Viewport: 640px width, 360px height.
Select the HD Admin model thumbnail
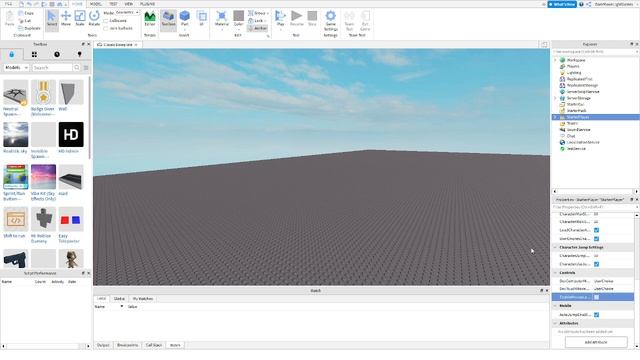point(71,135)
